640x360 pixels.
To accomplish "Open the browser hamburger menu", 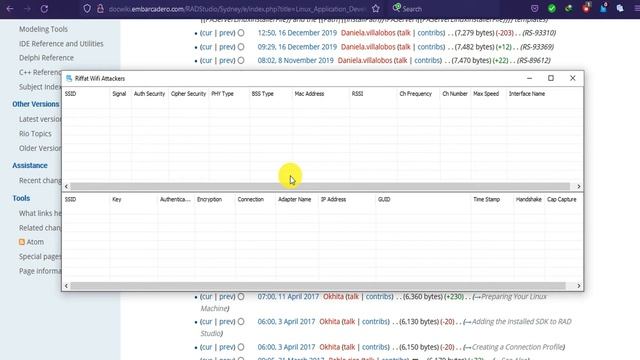I will click(637, 9).
